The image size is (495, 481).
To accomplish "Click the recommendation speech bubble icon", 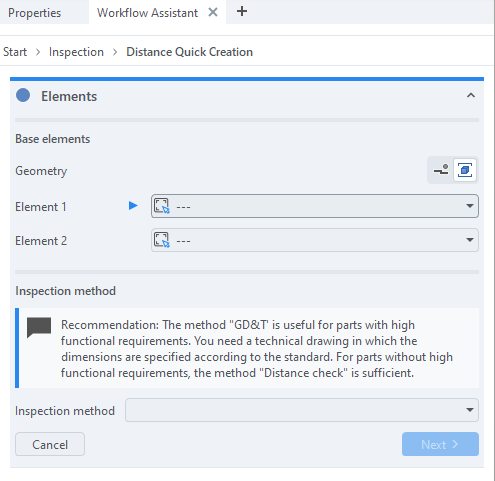I will [39, 327].
